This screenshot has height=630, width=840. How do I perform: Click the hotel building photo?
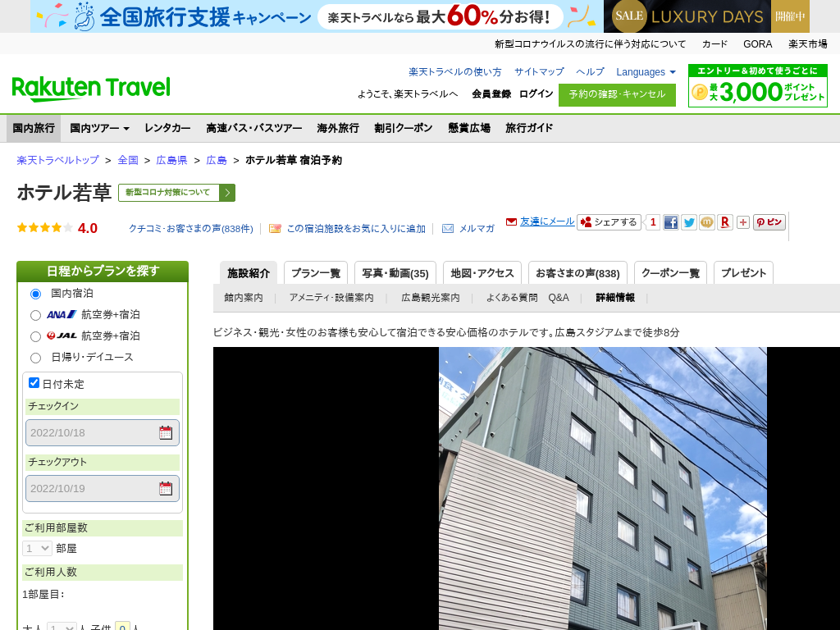(603, 489)
